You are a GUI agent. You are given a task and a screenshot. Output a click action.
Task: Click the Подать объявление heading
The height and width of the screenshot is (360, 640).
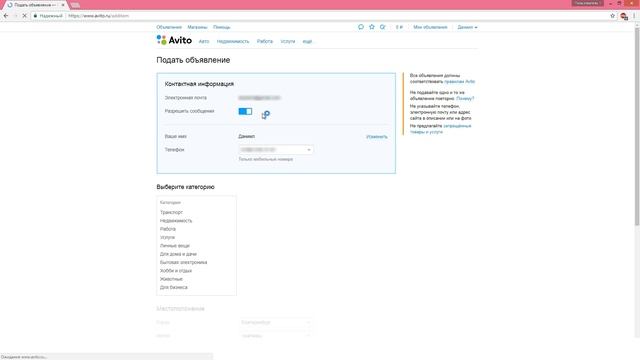(x=193, y=60)
